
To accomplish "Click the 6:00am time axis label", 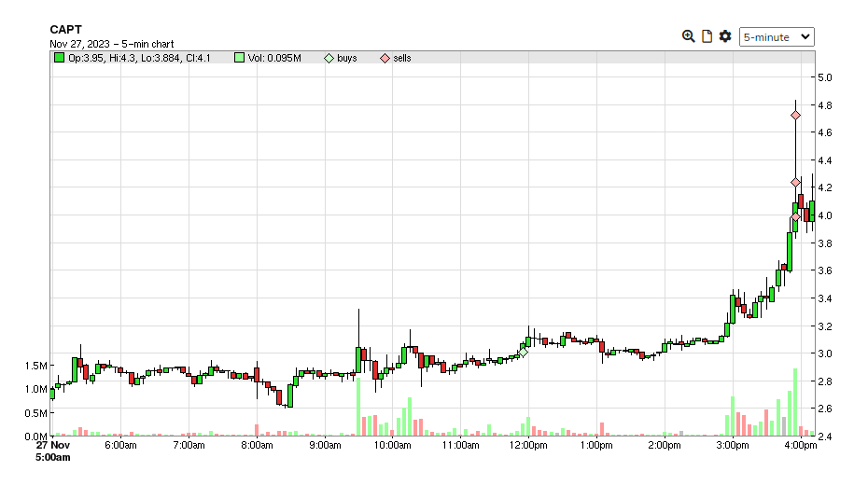I will pos(120,445).
